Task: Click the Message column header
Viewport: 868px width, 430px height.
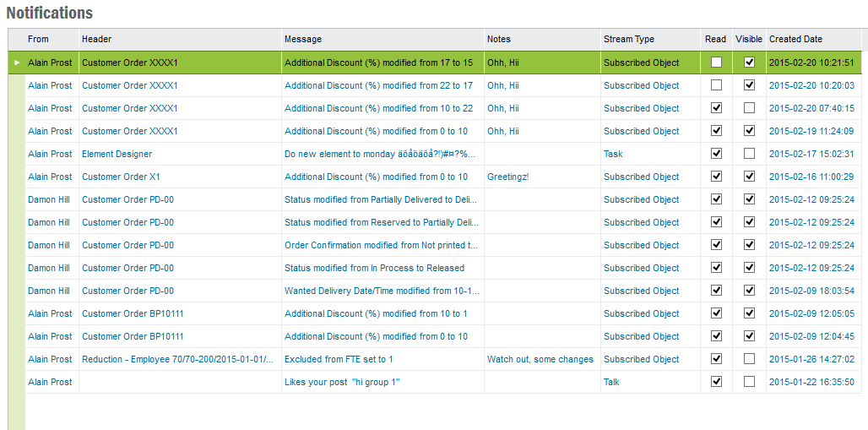Action: 302,39
